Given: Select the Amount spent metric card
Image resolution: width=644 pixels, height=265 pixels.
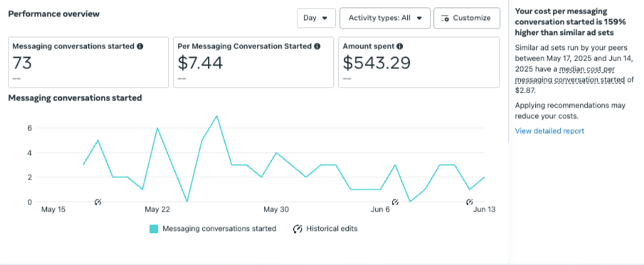Looking at the screenshot, I should point(419,62).
